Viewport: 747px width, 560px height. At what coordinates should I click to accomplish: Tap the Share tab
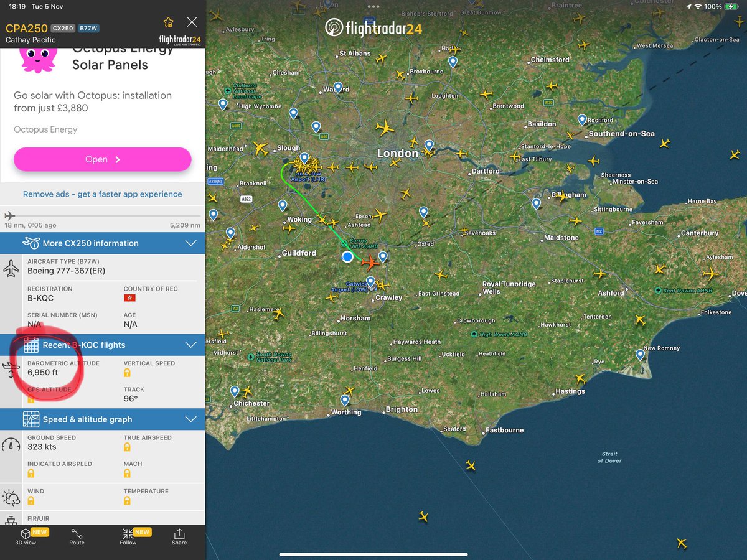pyautogui.click(x=179, y=537)
